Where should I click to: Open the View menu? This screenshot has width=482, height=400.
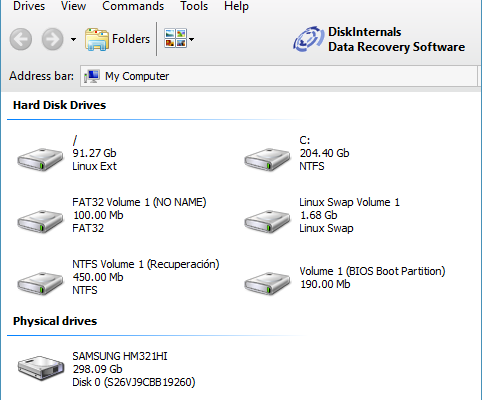pyautogui.click(x=73, y=6)
